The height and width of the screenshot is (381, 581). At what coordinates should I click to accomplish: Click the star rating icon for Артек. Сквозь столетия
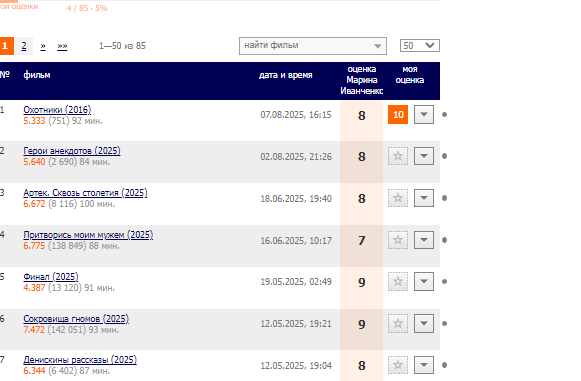click(x=398, y=198)
